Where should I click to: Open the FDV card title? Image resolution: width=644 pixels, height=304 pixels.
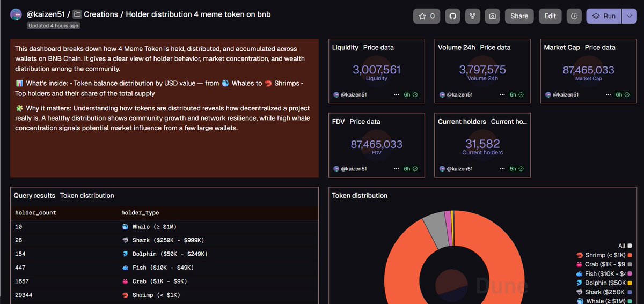point(339,122)
